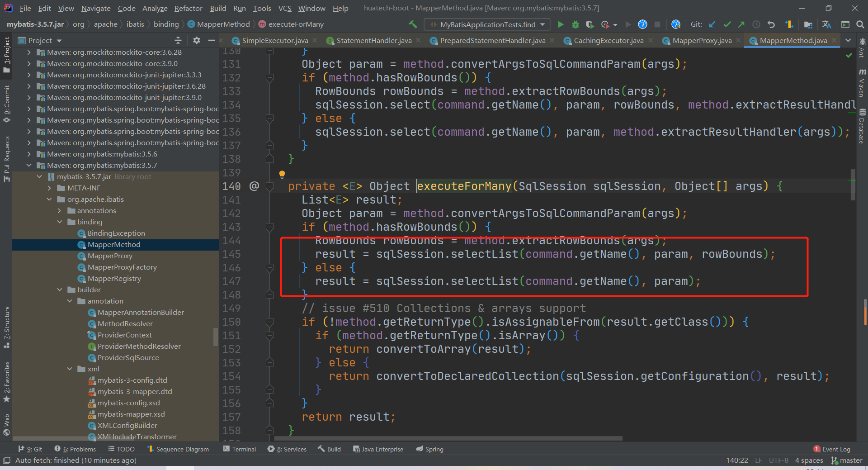Image resolution: width=868 pixels, height=470 pixels.
Task: Open the Database tool window on right sidebar
Action: [x=862, y=126]
